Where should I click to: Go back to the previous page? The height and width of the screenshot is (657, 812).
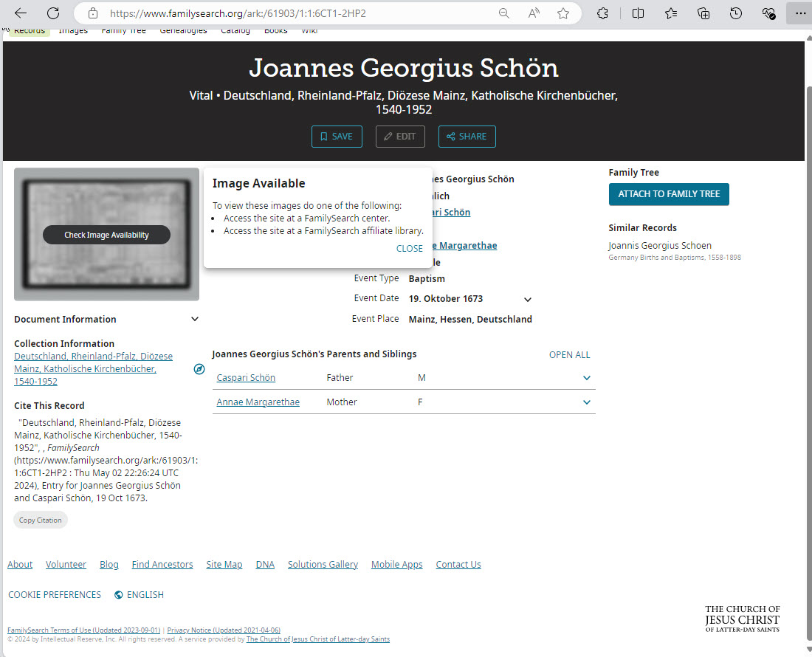(x=21, y=13)
